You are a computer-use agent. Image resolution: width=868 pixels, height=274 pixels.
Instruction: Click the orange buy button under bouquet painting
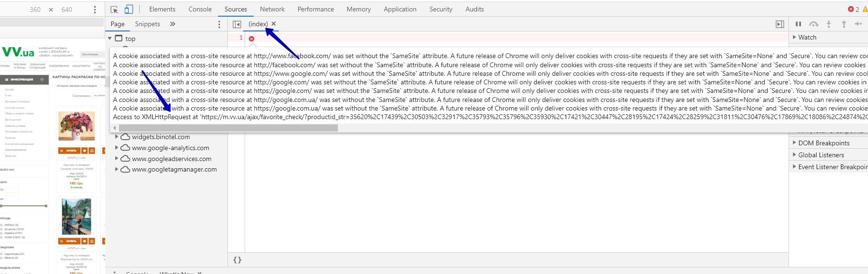pyautogui.click(x=69, y=151)
